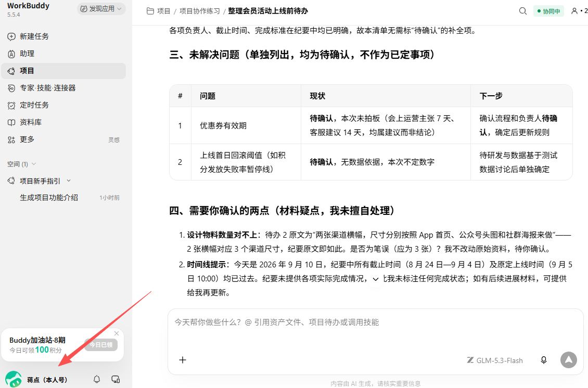Click the 资料库 book icon

tap(11, 123)
